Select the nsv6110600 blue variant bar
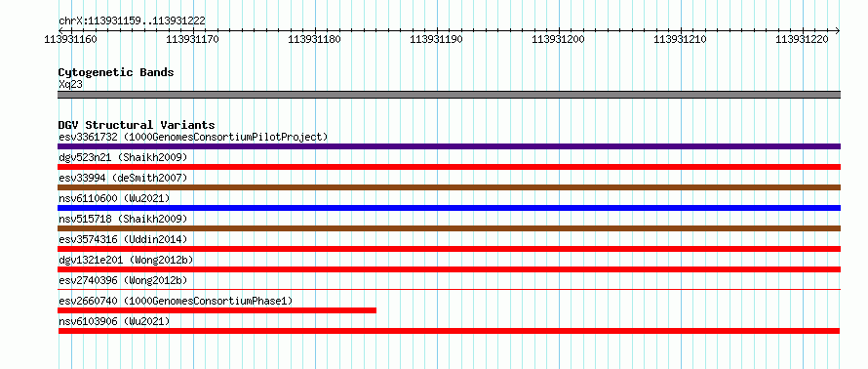This screenshot has height=369, width=868. (x=449, y=208)
